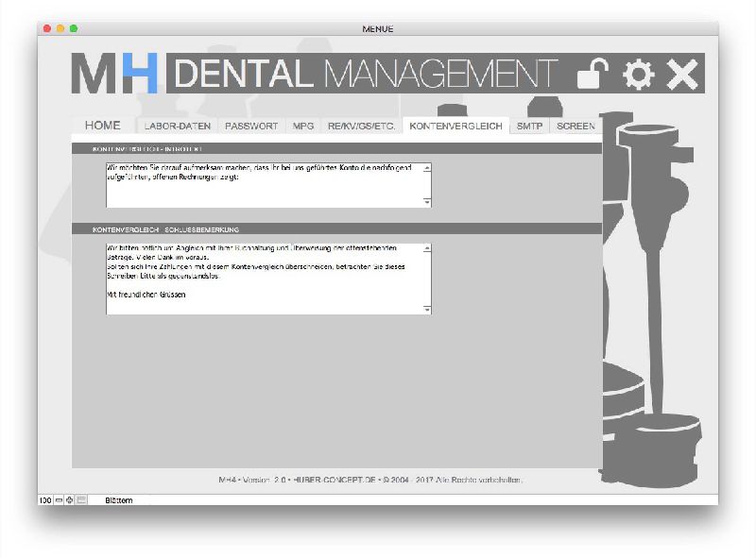This screenshot has height=558, width=756.
Task: Open the RE/KV/GS/ETC. tab
Action: [x=361, y=126]
